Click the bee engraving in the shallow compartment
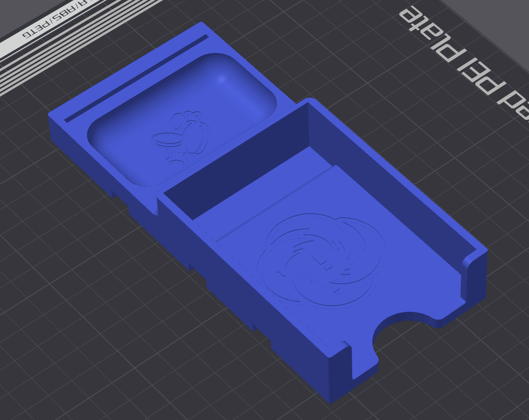Viewport: 529px width, 420px height. click(x=182, y=134)
